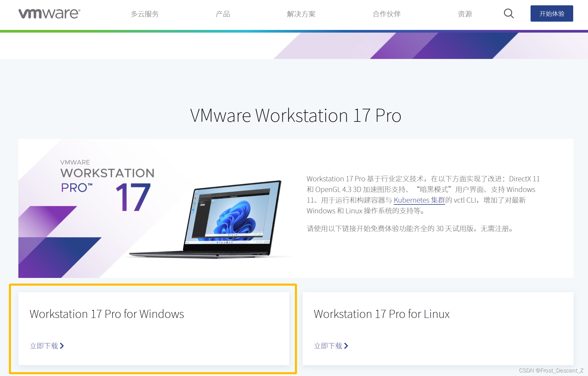The width and height of the screenshot is (588, 376).
Task: Select the Workstation 17 Pro for Linux title
Action: click(x=382, y=314)
